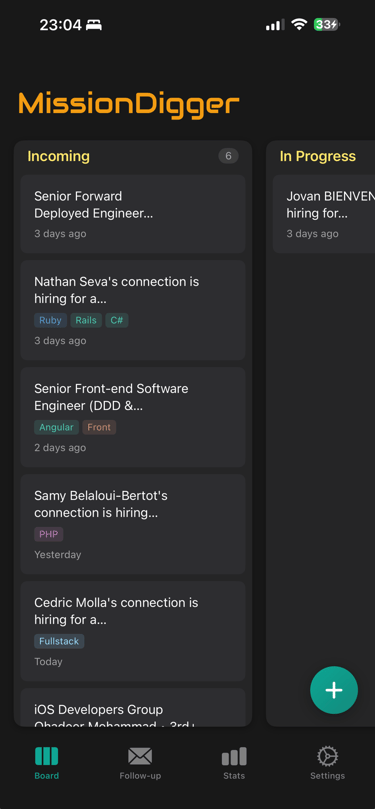Tap the Wi-Fi status icon
This screenshot has height=809, width=375.
point(299,24)
